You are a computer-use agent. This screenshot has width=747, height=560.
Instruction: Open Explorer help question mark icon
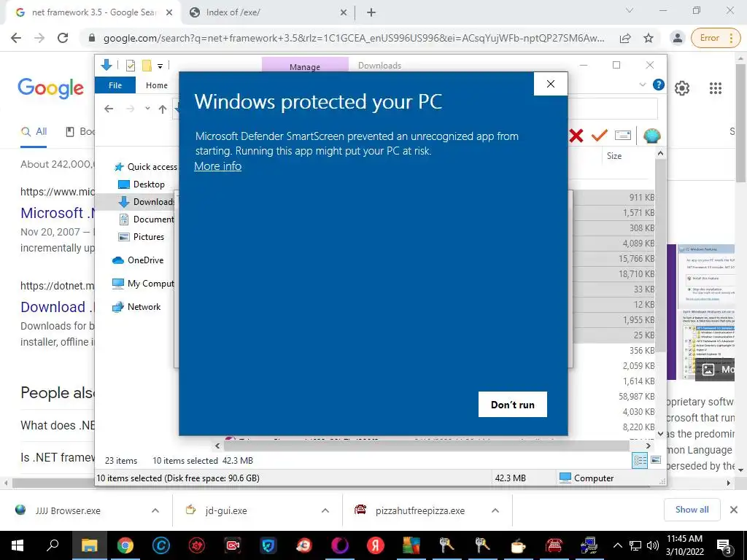pos(659,85)
